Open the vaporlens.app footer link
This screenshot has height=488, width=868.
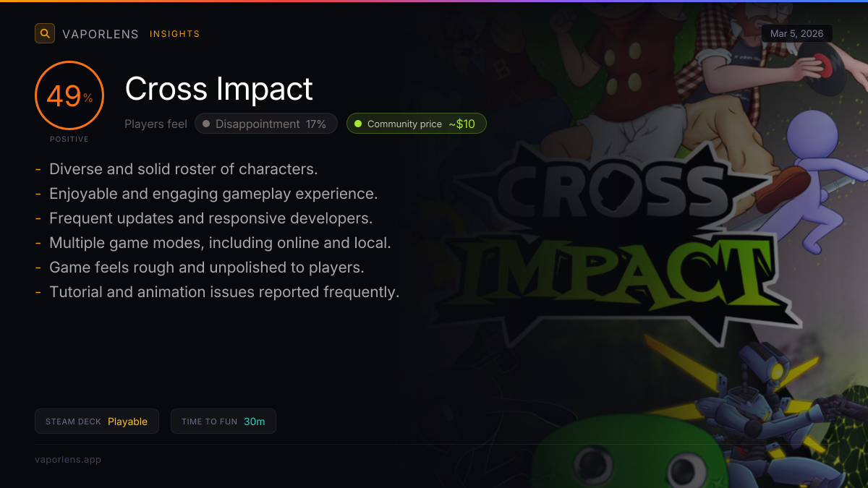pyautogui.click(x=68, y=459)
